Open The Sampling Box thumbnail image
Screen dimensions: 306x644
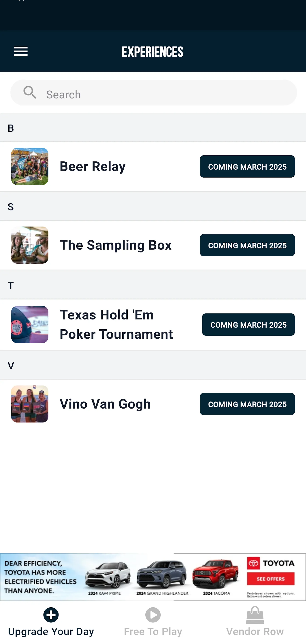click(x=30, y=245)
